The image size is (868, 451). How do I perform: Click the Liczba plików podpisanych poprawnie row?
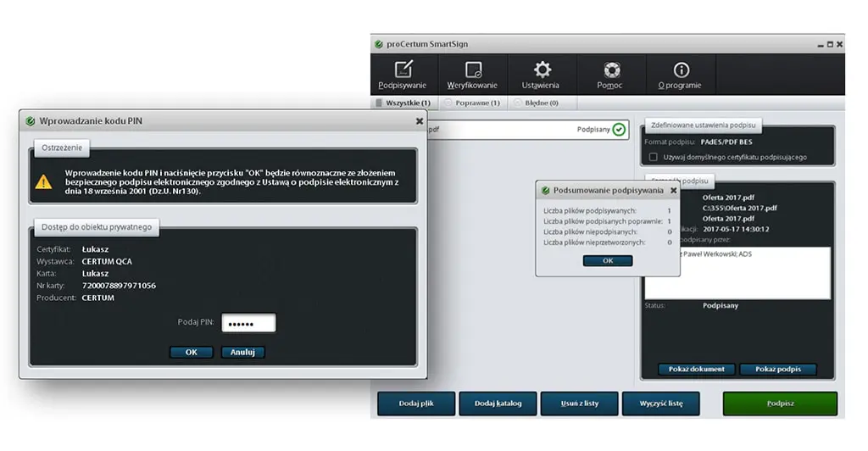click(607, 221)
